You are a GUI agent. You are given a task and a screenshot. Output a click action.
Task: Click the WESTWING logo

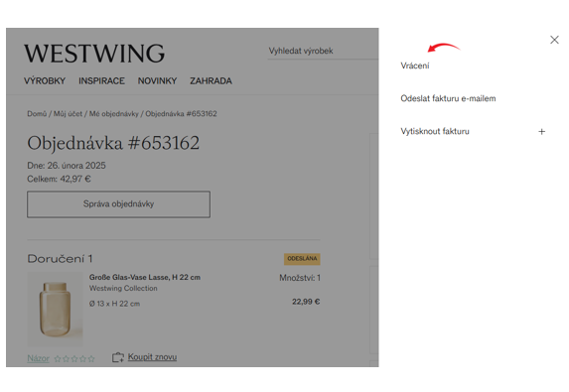94,54
